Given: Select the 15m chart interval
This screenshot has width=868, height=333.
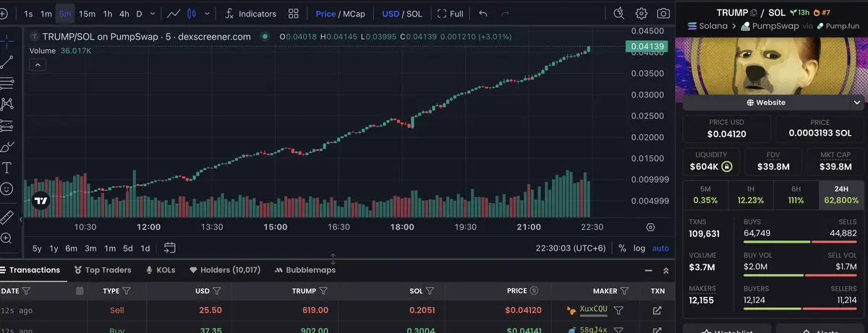Looking at the screenshot, I should pos(87,14).
